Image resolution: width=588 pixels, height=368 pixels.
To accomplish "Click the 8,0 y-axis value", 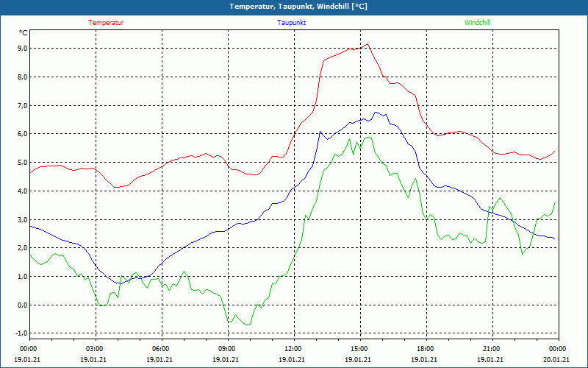I will [x=23, y=77].
